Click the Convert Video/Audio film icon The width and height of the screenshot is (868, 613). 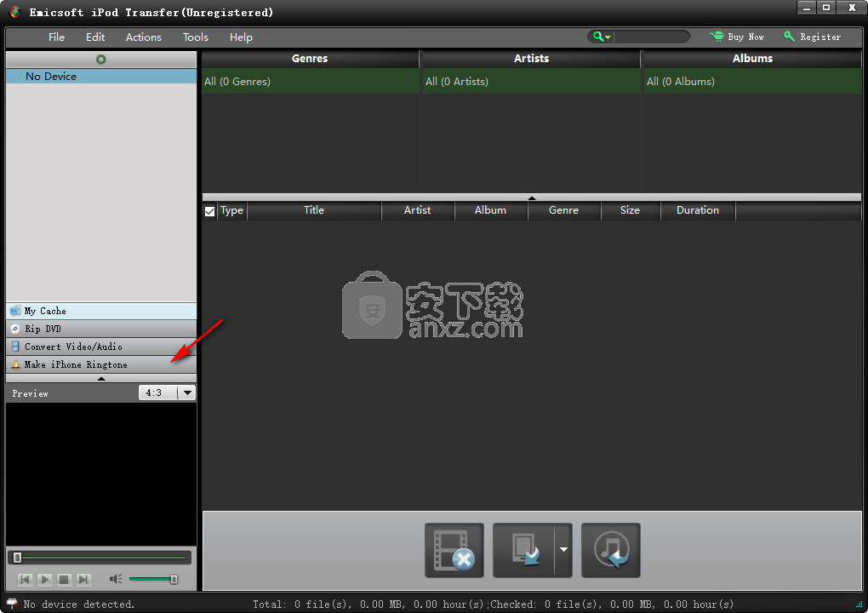15,347
